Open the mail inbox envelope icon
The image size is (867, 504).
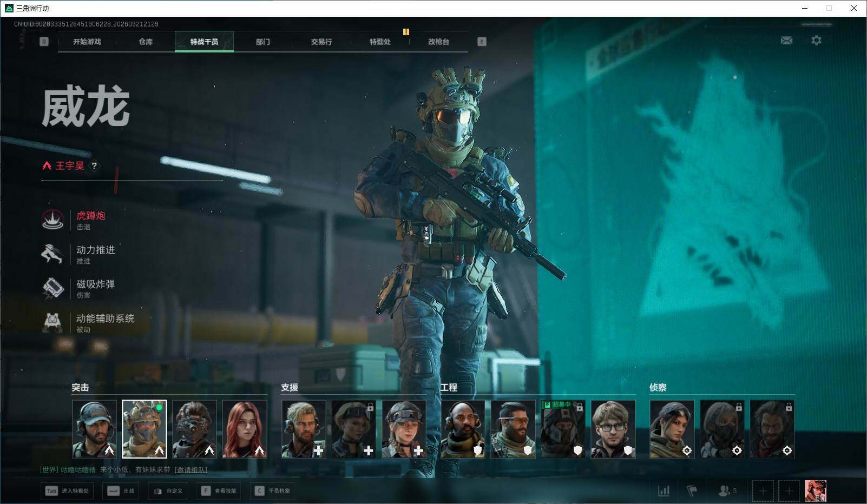[x=786, y=40]
